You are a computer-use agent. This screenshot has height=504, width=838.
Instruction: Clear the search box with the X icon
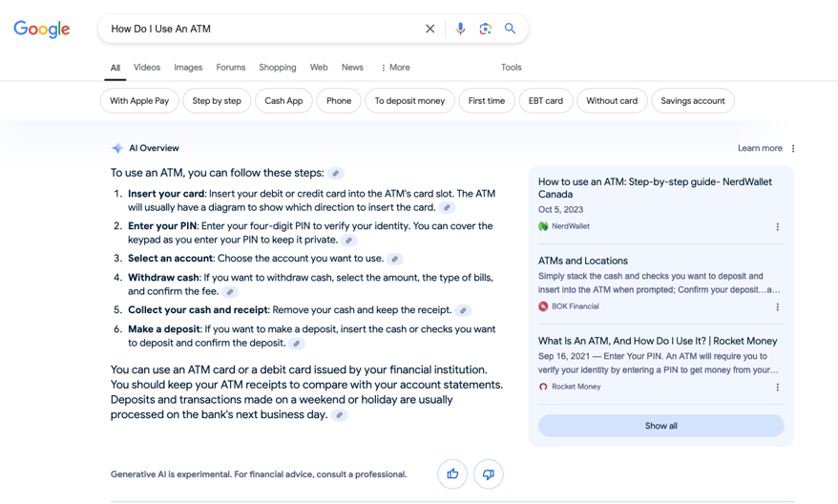(x=429, y=29)
